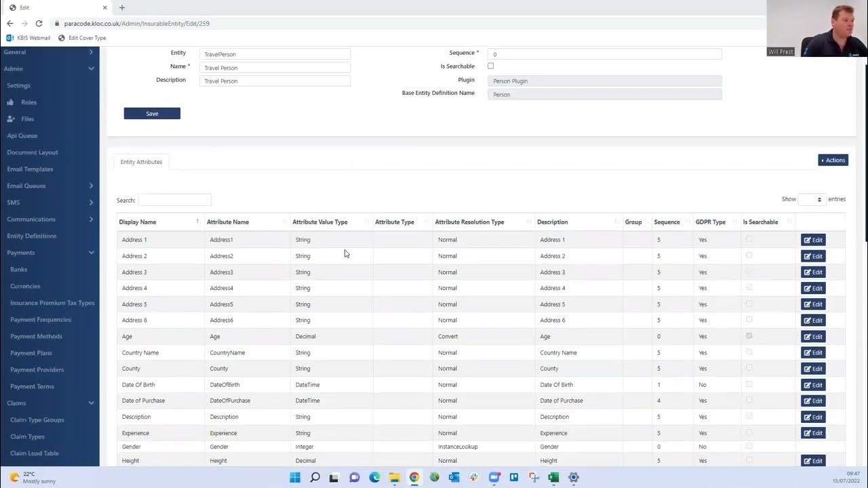This screenshot has height=488, width=868.
Task: Open Email Templates in the sidebar
Action: (30, 169)
